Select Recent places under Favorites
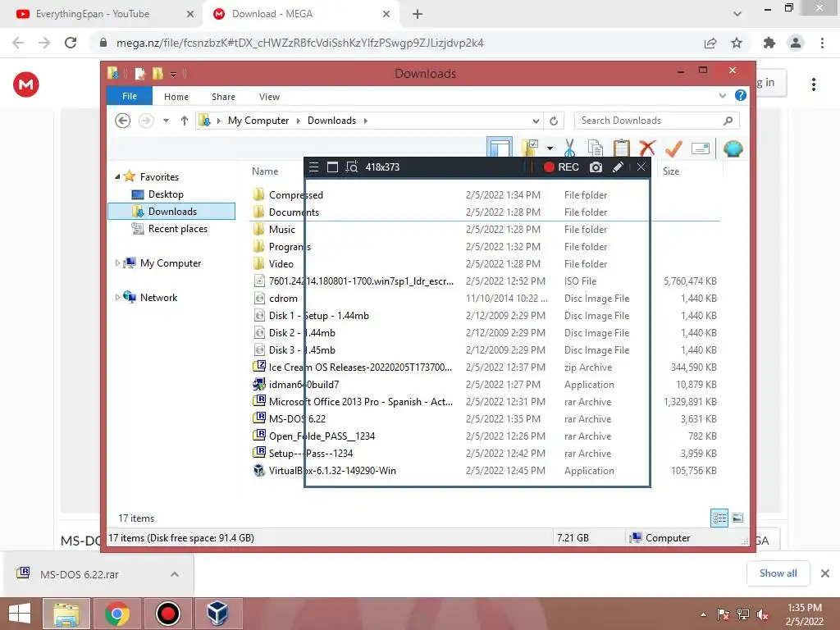The width and height of the screenshot is (840, 630). (x=177, y=229)
